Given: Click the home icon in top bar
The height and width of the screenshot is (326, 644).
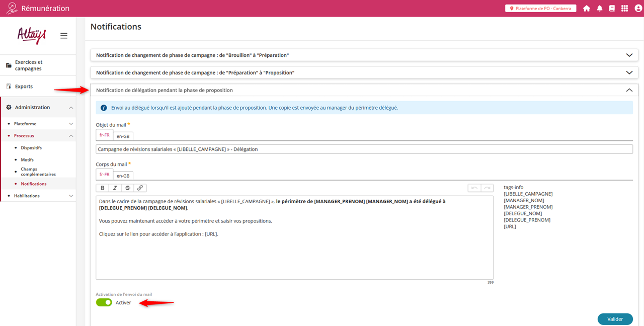Looking at the screenshot, I should pyautogui.click(x=587, y=9).
